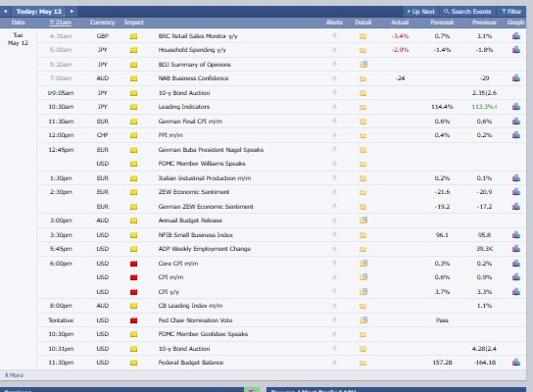
Task: Open graph for German Final CPI m/m
Action: coord(516,122)
